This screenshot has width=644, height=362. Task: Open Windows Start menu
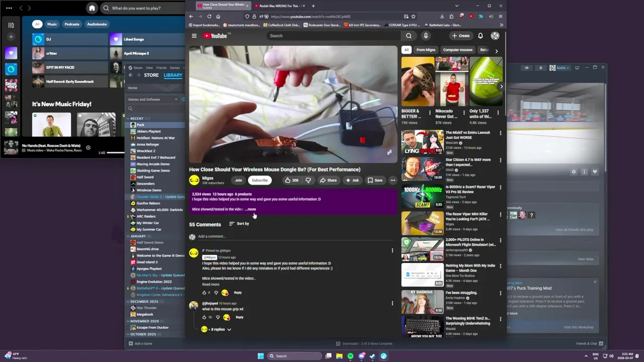261,356
